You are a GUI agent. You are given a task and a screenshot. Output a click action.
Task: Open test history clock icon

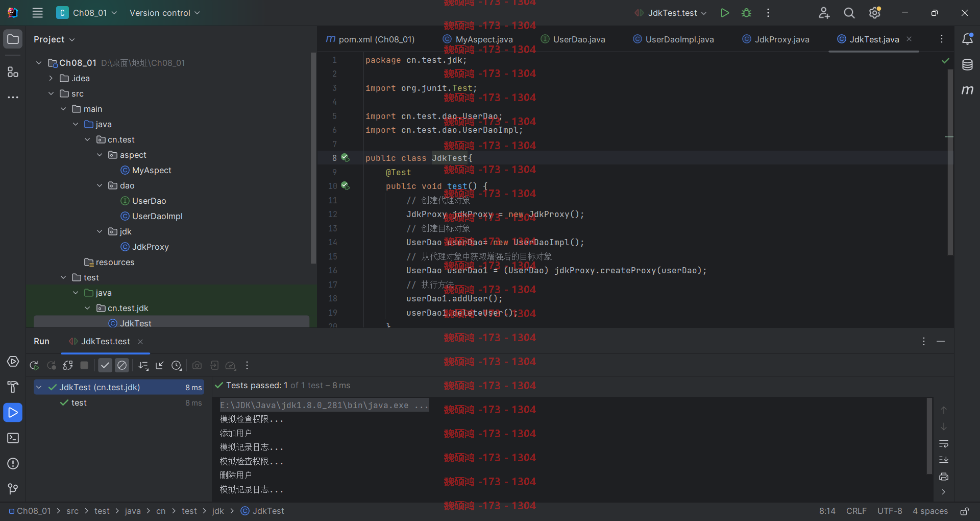177,366
